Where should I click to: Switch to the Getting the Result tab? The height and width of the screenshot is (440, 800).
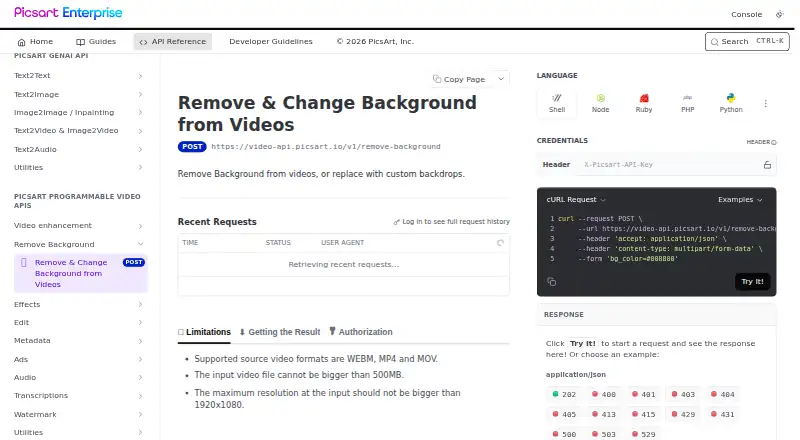pyautogui.click(x=280, y=332)
